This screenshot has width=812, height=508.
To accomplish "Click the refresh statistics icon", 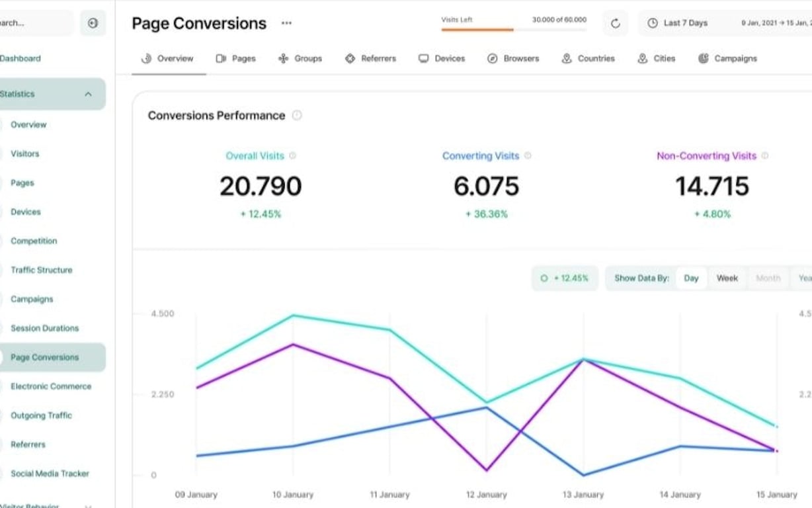I will point(616,23).
